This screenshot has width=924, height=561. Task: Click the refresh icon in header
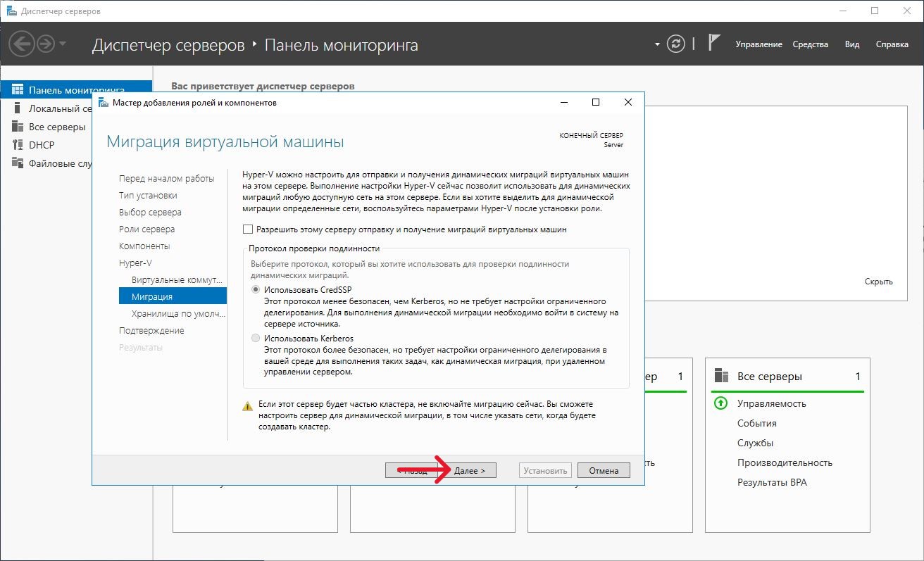pyautogui.click(x=675, y=44)
